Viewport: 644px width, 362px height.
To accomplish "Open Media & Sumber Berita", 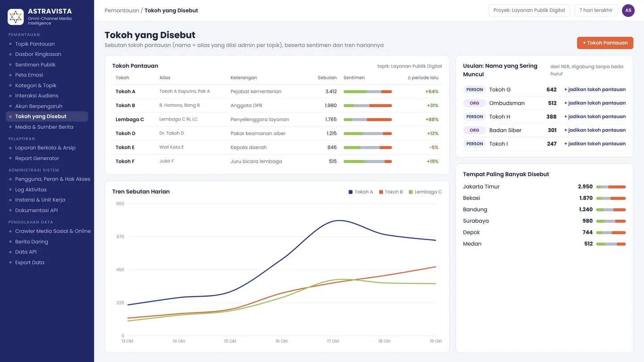I will click(x=44, y=127).
